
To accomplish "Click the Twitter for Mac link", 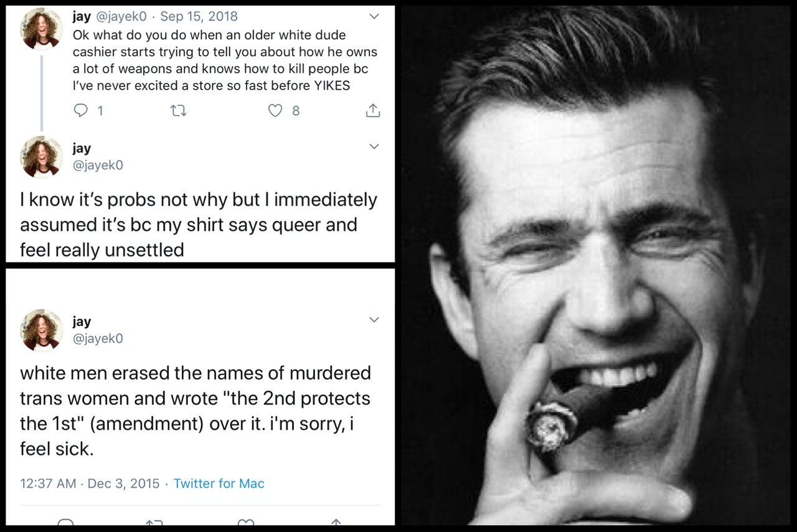I will 219,483.
